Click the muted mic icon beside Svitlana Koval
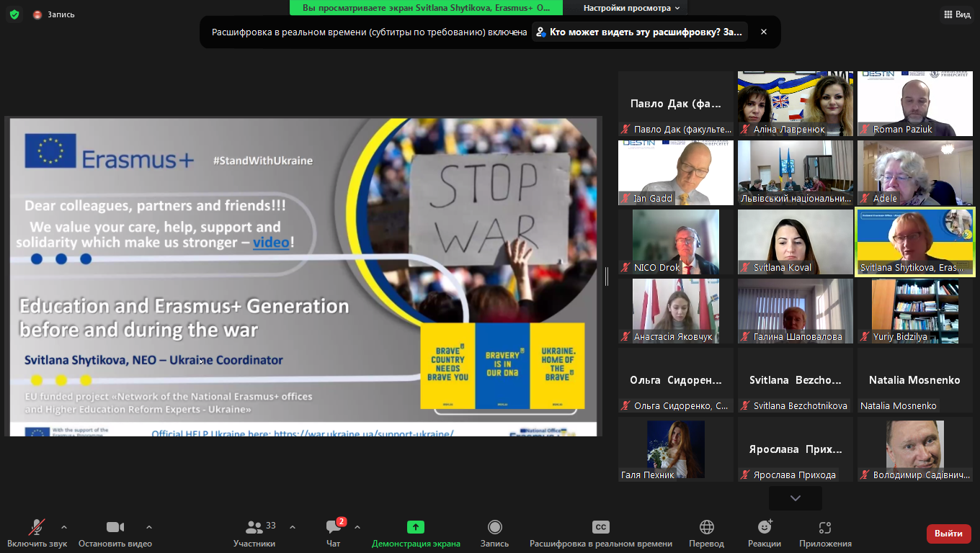 [746, 268]
